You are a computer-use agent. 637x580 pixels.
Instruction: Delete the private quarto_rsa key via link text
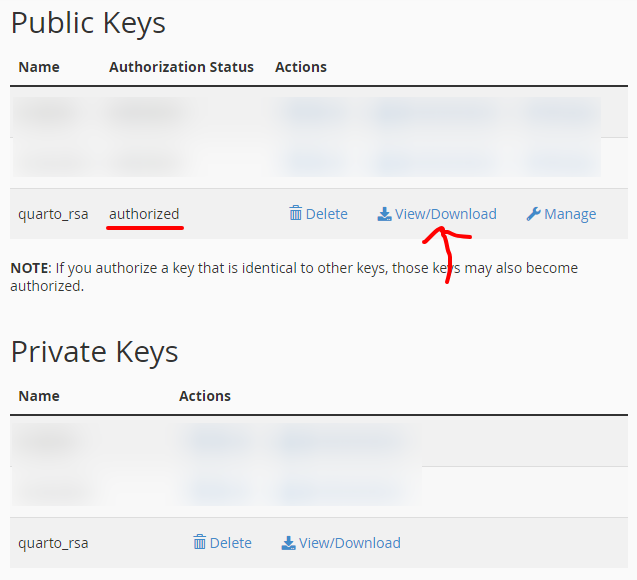pos(230,543)
